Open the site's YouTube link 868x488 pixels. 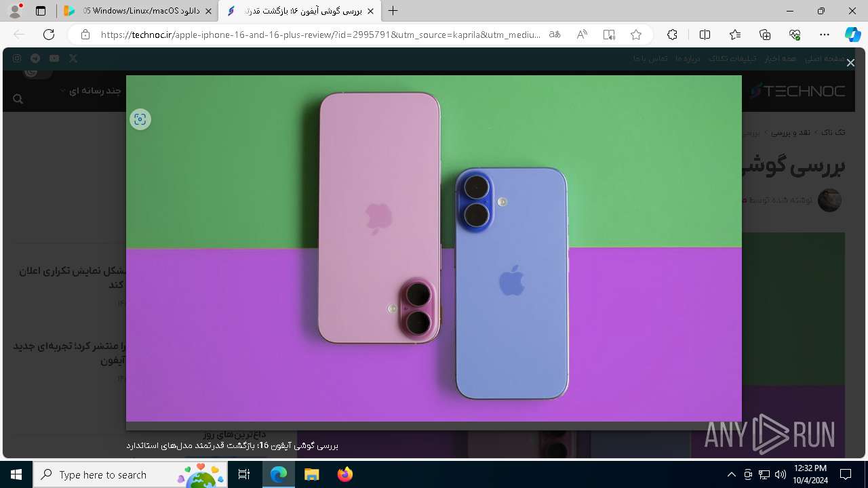pos(54,58)
